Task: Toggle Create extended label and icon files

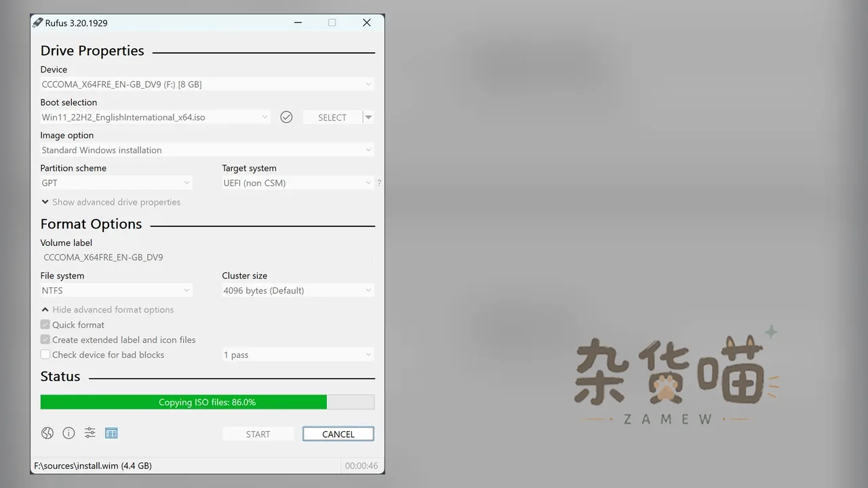Action: [x=45, y=340]
